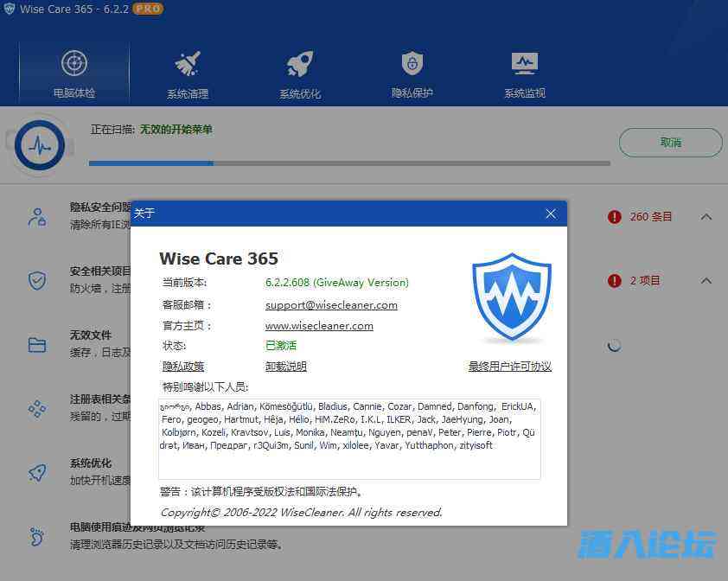Click inside the special thanks names box
The height and width of the screenshot is (581, 728).
[349, 439]
